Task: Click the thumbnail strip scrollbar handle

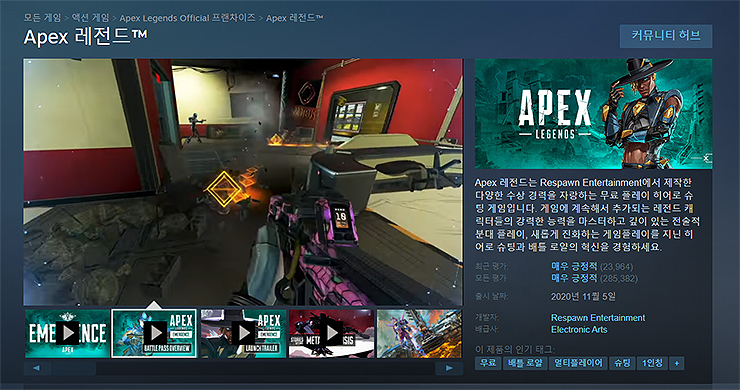Action: click(74, 368)
